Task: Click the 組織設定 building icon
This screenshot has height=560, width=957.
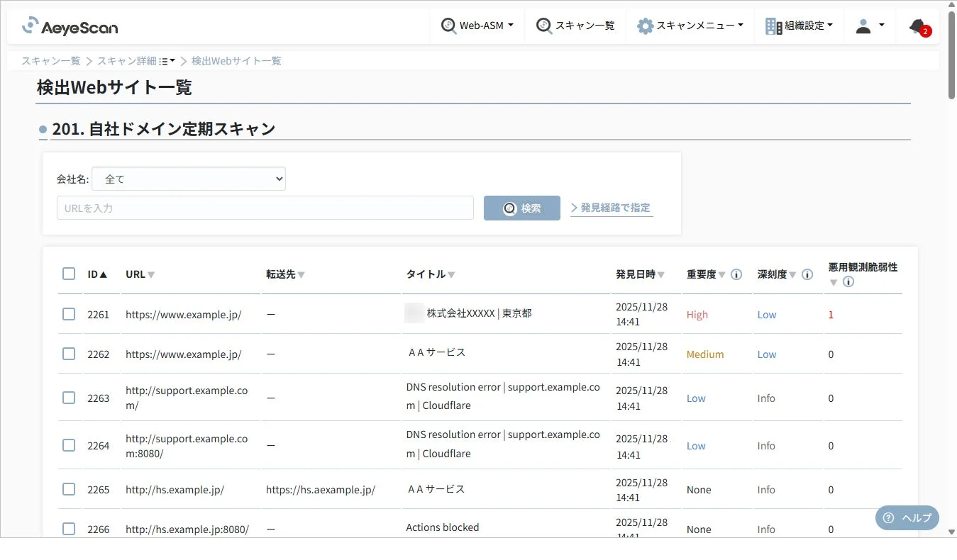Action: (x=773, y=25)
